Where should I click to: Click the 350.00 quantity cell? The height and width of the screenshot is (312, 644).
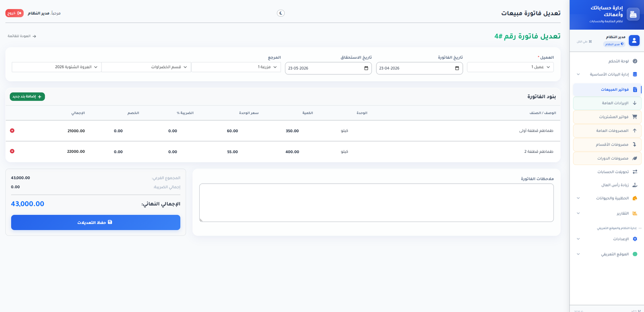(292, 131)
